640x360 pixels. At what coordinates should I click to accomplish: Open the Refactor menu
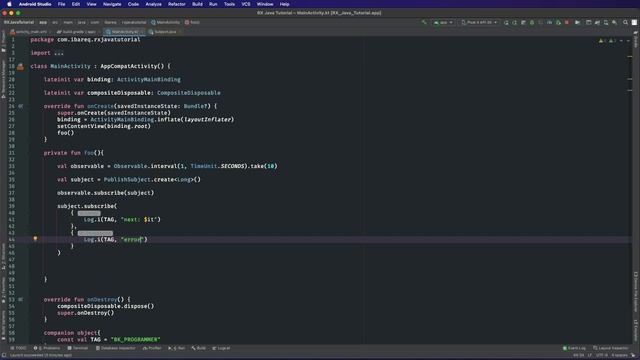(177, 4)
